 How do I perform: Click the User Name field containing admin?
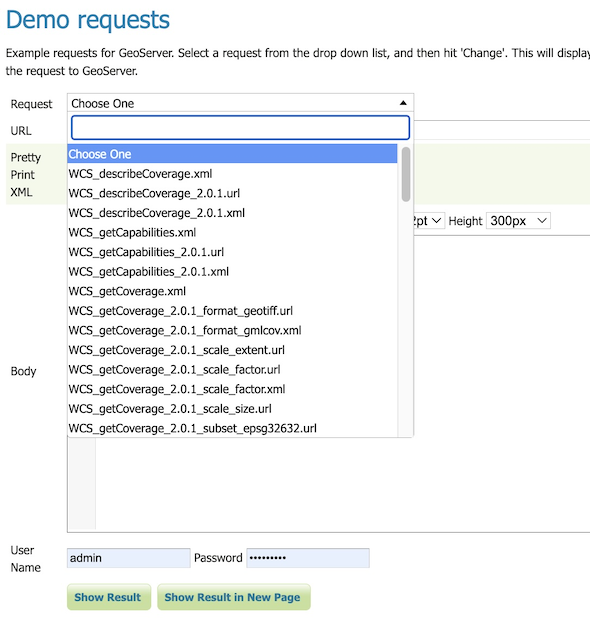coord(128,558)
